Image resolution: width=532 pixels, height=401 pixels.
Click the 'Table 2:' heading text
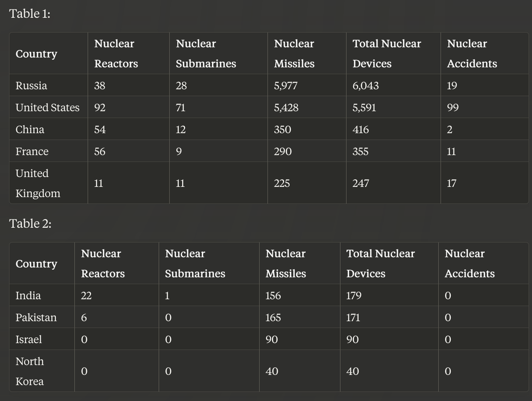30,224
